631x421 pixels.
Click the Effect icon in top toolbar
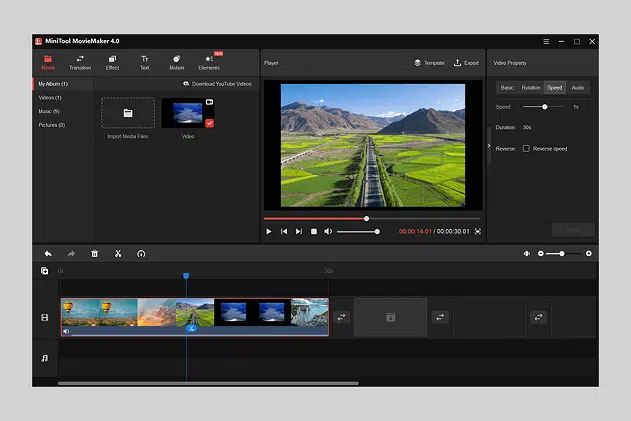(112, 62)
